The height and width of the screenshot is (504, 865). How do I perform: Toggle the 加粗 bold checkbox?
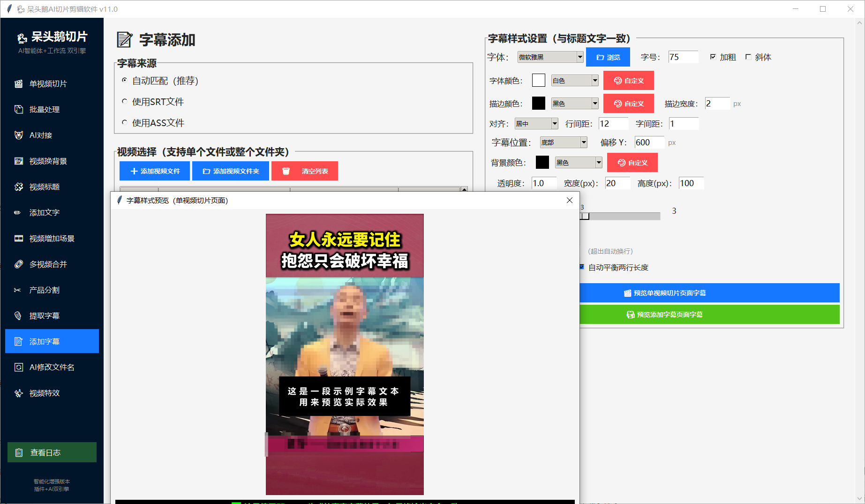click(713, 57)
